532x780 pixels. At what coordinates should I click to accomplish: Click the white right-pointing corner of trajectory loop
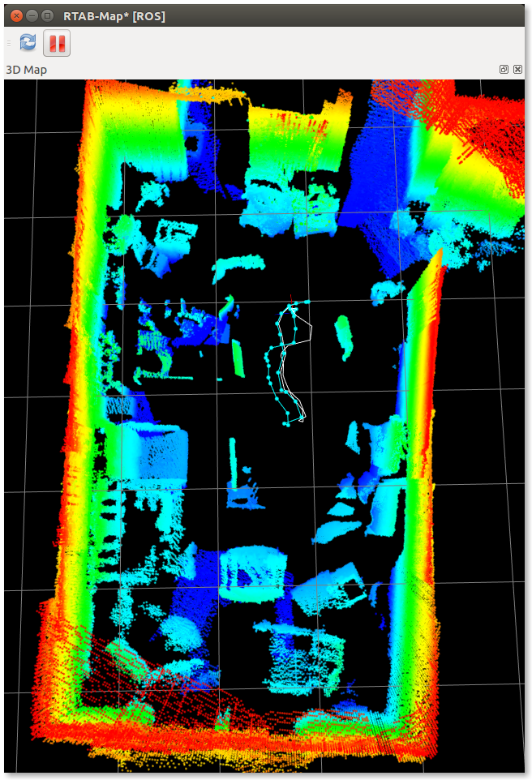click(x=312, y=328)
